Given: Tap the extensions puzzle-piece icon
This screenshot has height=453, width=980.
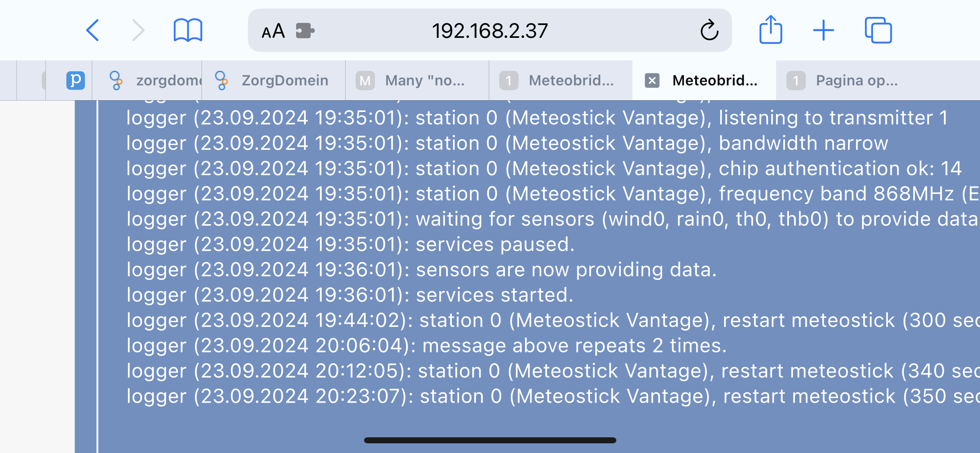Looking at the screenshot, I should pyautogui.click(x=305, y=31).
